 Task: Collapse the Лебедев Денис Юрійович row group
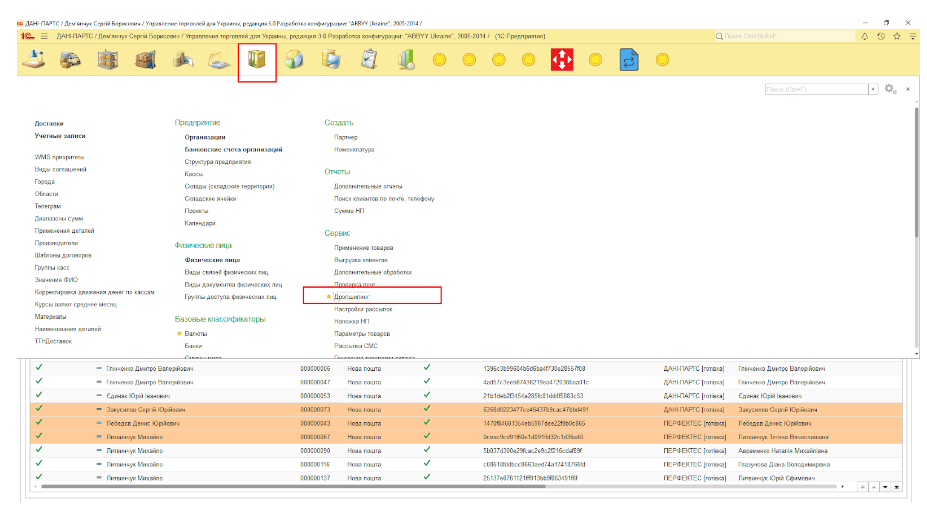pos(98,423)
